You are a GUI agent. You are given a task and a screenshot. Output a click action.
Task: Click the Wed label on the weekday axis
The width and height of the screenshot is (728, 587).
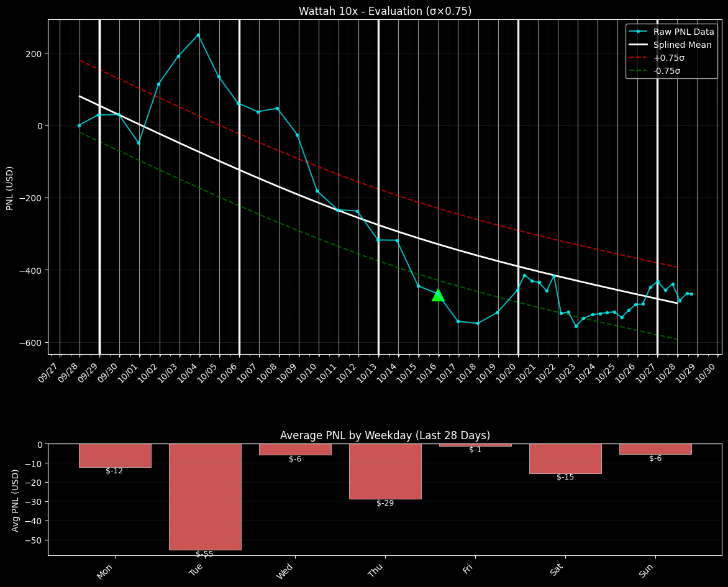(x=285, y=570)
